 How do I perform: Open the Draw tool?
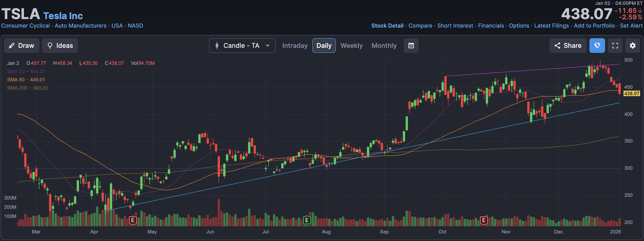click(21, 45)
